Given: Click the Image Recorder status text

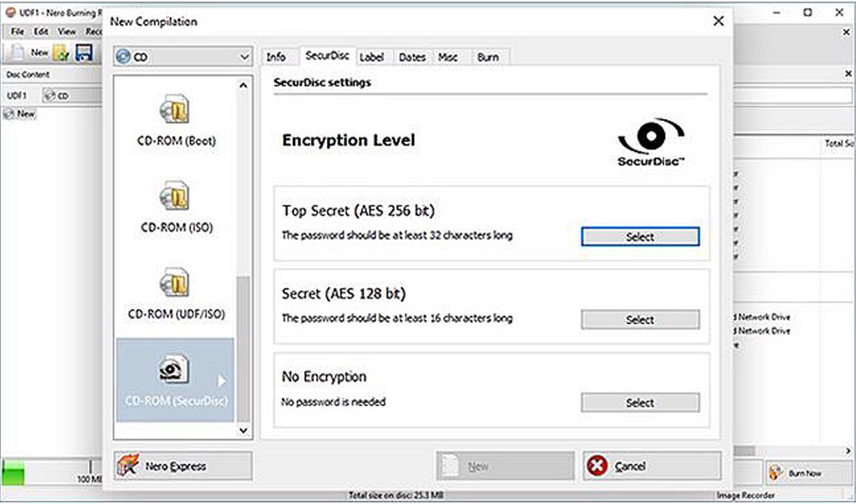Looking at the screenshot, I should (x=745, y=496).
